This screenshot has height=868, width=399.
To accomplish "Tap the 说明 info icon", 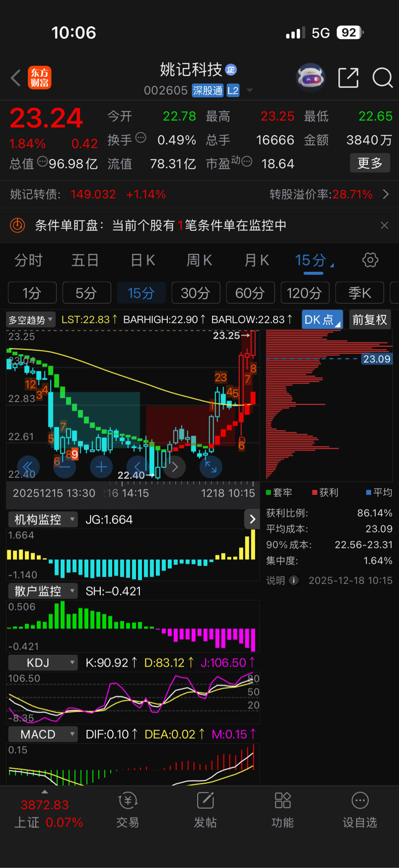I will point(294,580).
